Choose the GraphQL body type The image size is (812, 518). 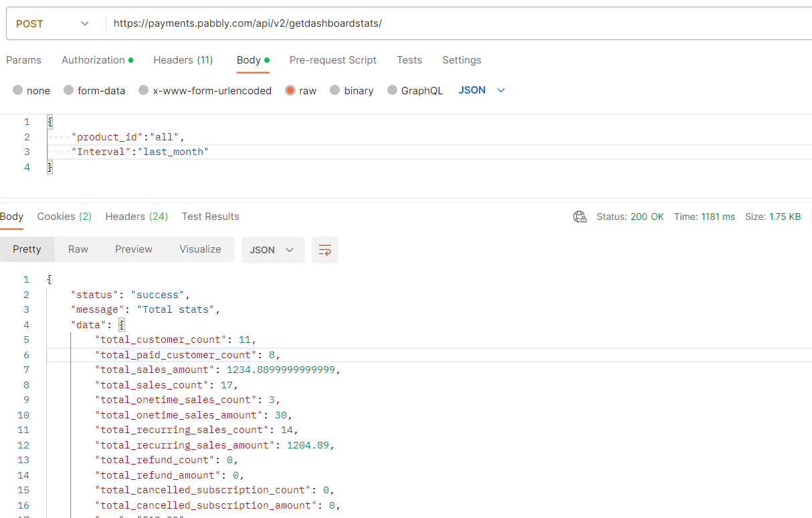pyautogui.click(x=415, y=90)
